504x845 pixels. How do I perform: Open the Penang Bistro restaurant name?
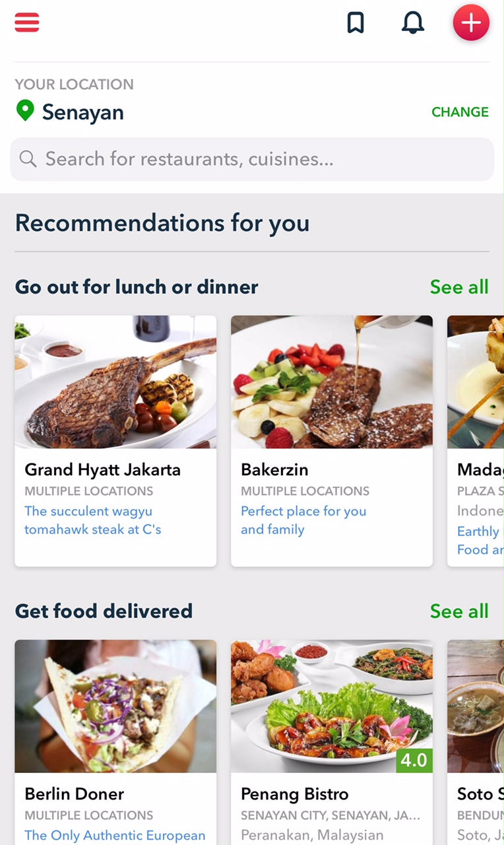click(295, 794)
